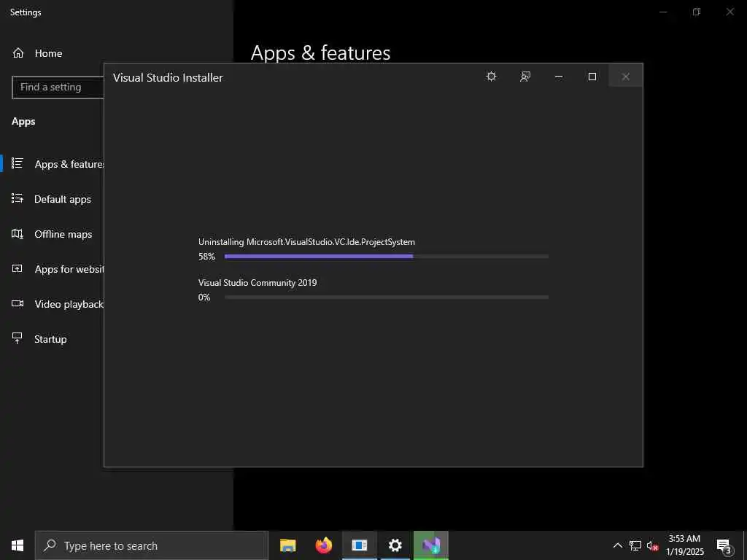
Task: Show hidden system tray icons
Action: (x=617, y=545)
